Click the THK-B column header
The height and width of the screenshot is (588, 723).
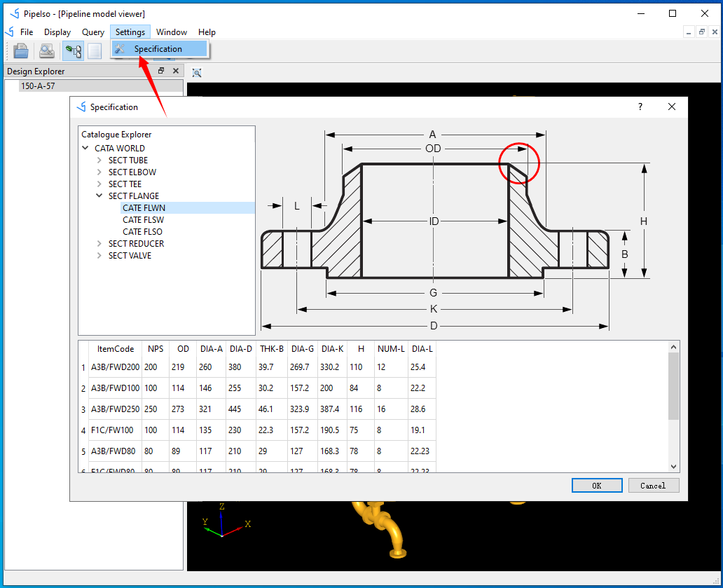[272, 349]
